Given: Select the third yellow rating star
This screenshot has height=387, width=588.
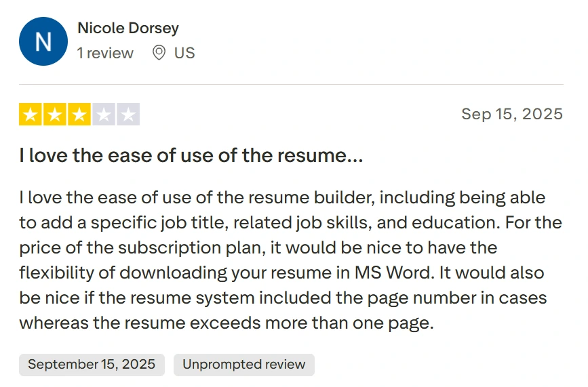Looking at the screenshot, I should pyautogui.click(x=79, y=115).
